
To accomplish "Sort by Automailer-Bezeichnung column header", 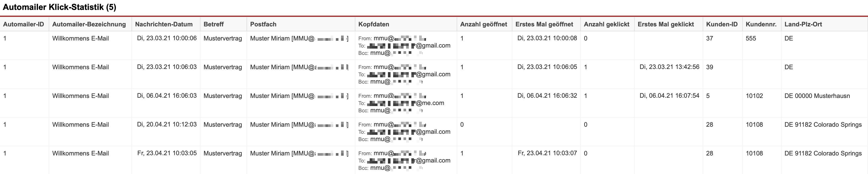I will click(89, 24).
